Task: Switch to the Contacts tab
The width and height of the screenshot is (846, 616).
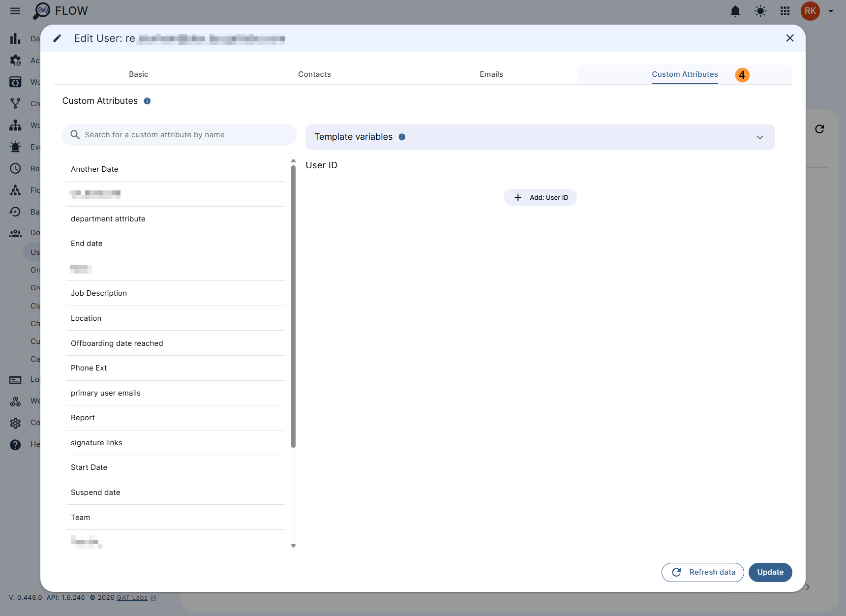Action: click(x=315, y=74)
